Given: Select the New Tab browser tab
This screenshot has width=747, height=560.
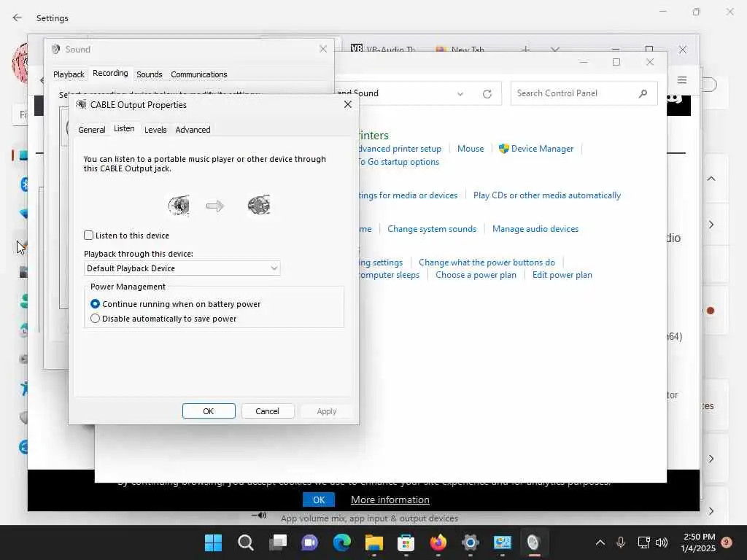Looking at the screenshot, I should (x=461, y=50).
